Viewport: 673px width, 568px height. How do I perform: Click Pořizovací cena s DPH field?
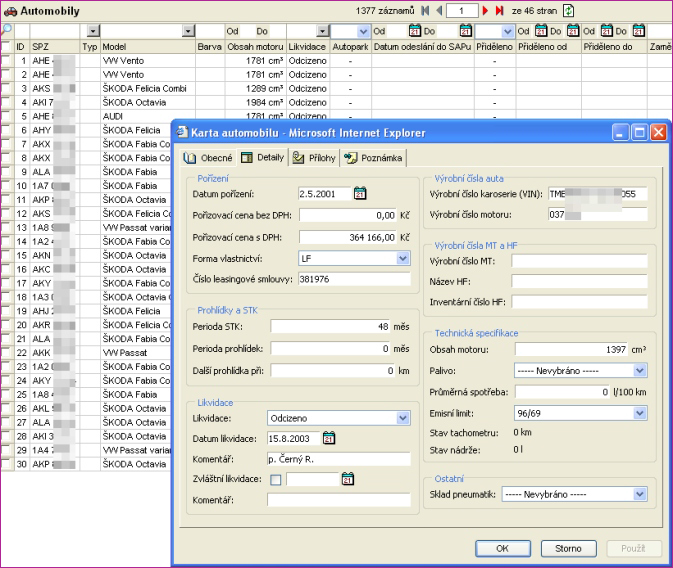pos(348,237)
